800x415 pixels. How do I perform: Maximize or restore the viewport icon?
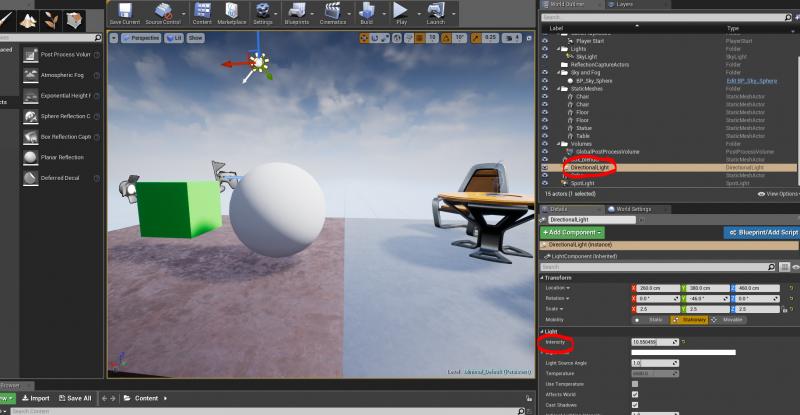point(529,38)
